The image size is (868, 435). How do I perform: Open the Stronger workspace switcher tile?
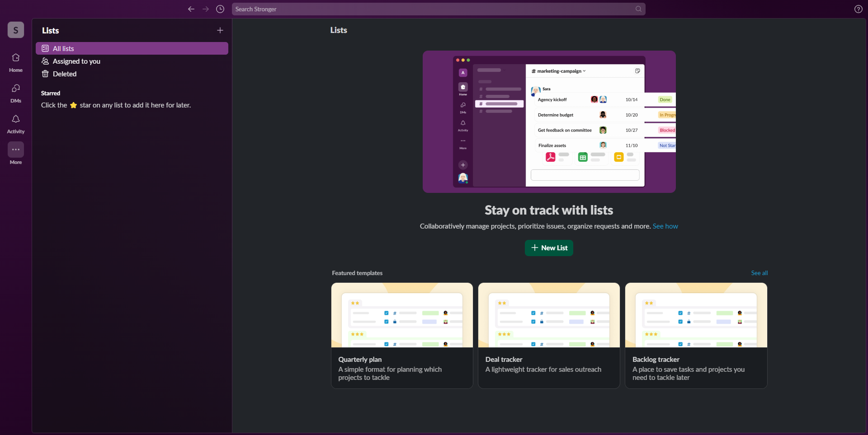pyautogui.click(x=16, y=30)
